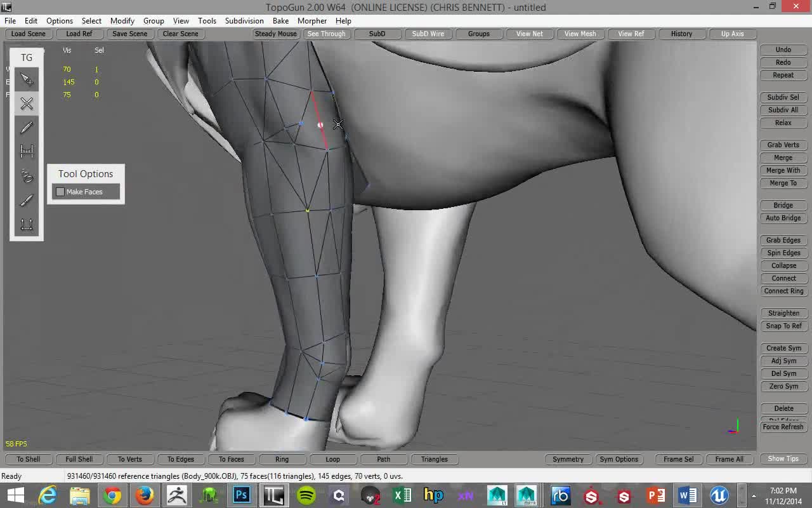Open Spotify from the taskbar
This screenshot has height=508, width=812.
pyautogui.click(x=306, y=495)
